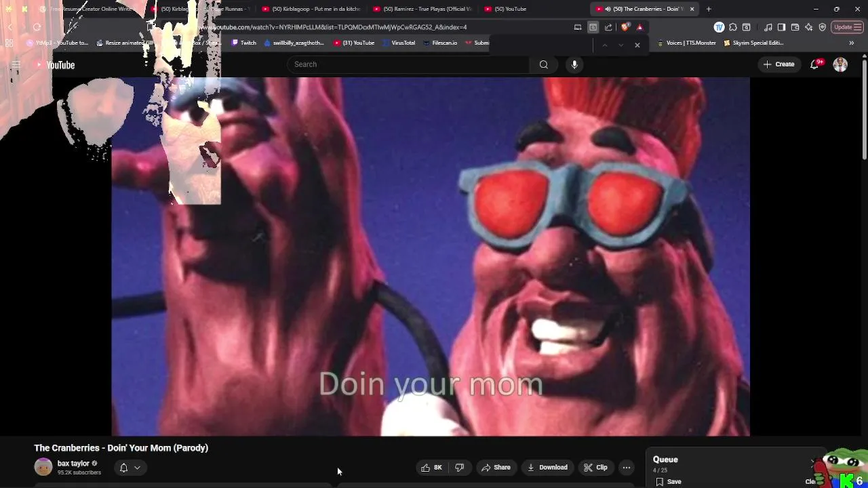Screen dimensions: 868x488
Task: Open the Voices TTS.Monster bookmark
Action: click(x=686, y=43)
